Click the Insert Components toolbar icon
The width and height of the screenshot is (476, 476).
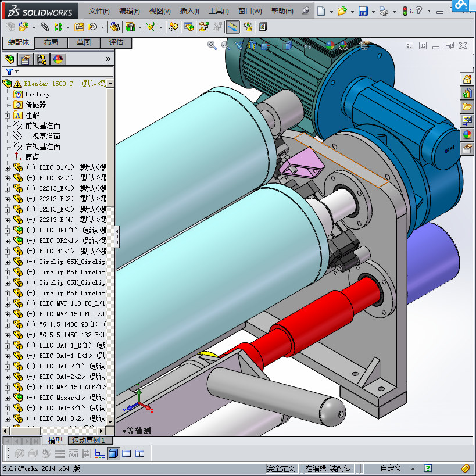click(x=24, y=27)
